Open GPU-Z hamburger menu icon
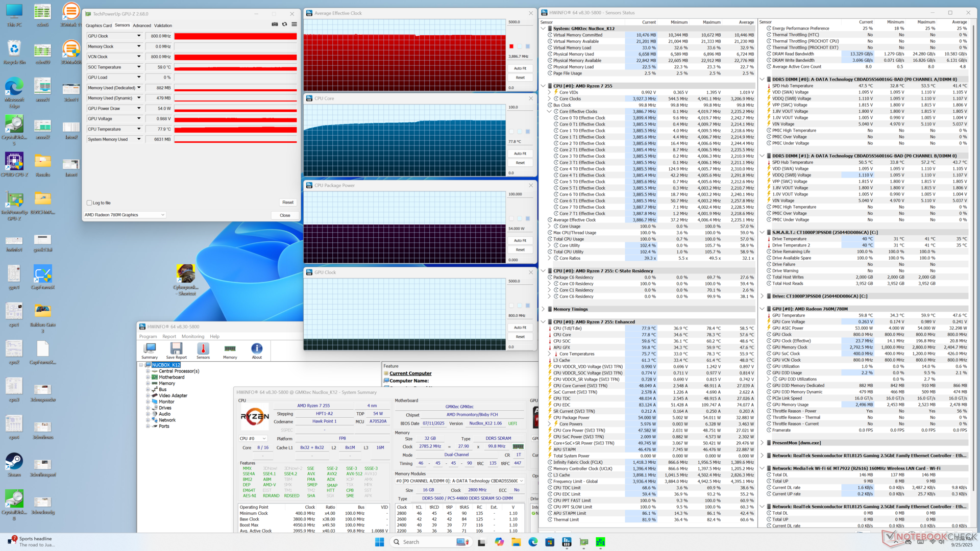 294,24
